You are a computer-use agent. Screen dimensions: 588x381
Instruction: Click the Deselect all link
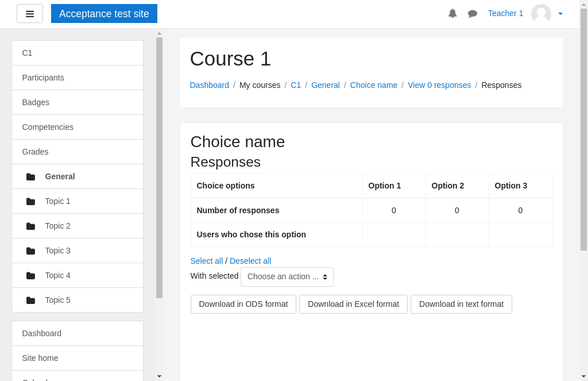pos(250,261)
